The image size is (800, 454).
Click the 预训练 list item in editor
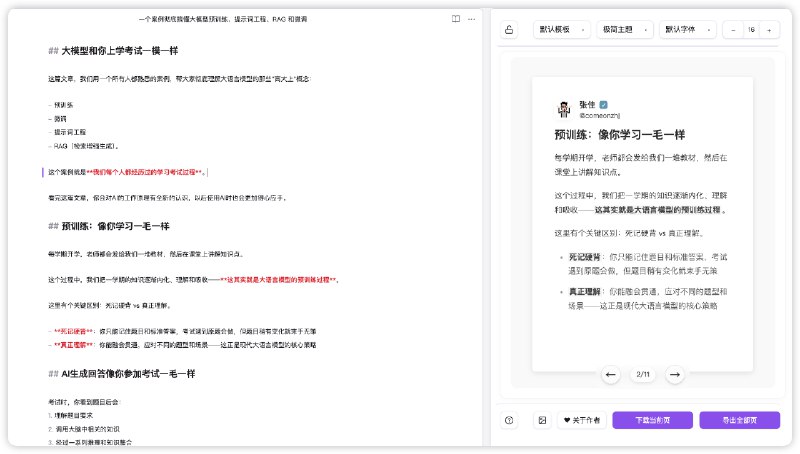click(x=64, y=105)
